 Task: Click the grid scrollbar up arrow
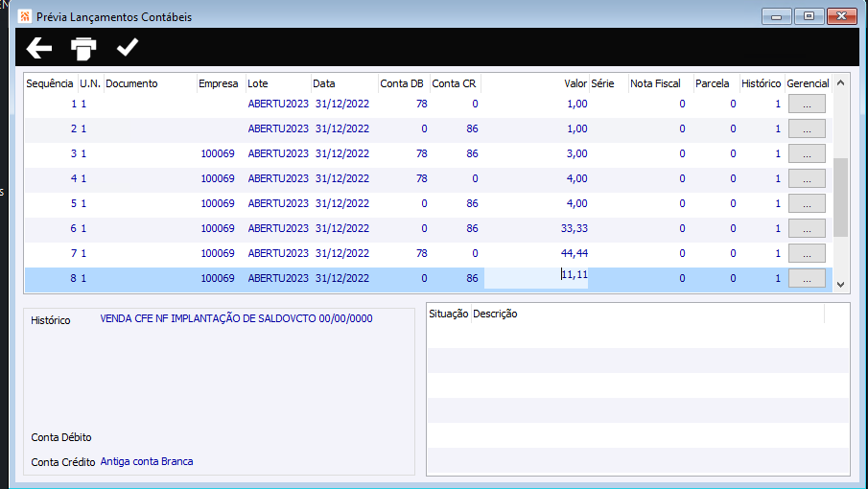click(x=840, y=83)
